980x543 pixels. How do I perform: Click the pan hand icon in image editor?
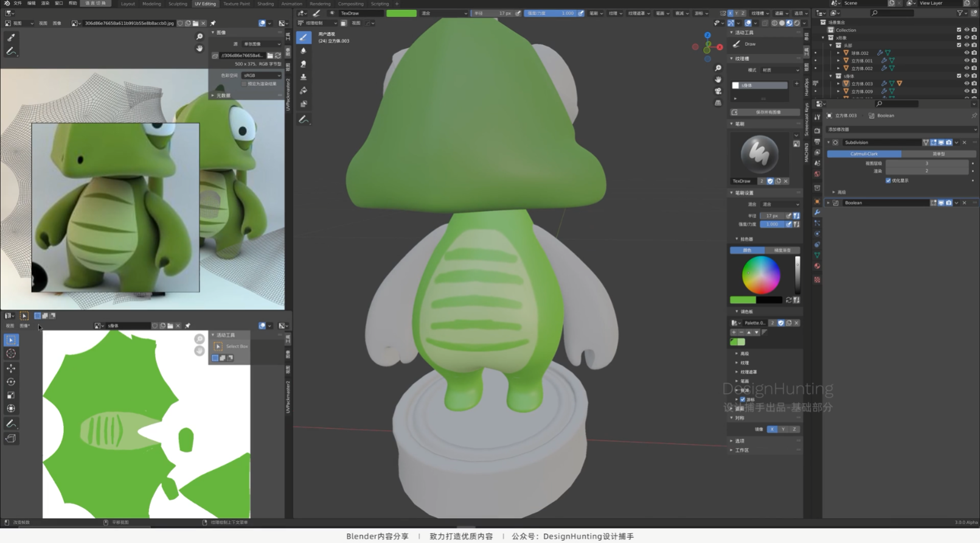200,48
